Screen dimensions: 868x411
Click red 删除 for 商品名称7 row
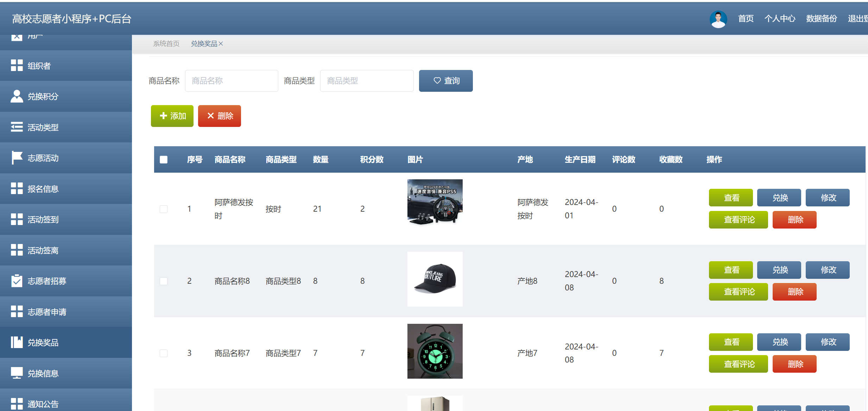click(x=794, y=364)
